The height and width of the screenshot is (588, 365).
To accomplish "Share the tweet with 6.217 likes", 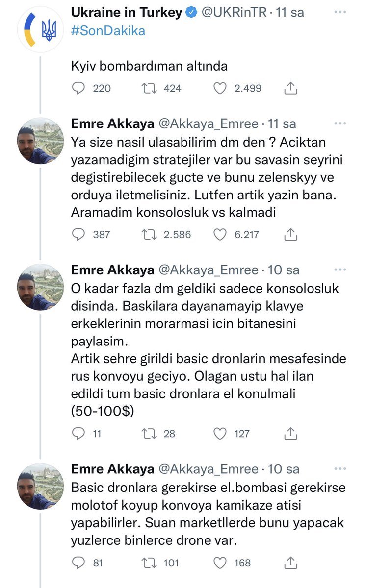I will click(291, 235).
